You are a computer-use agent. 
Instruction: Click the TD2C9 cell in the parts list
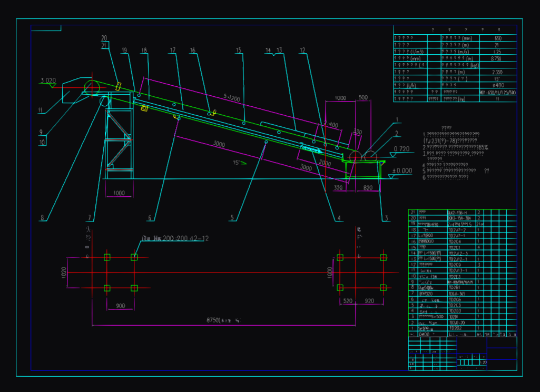point(455,265)
